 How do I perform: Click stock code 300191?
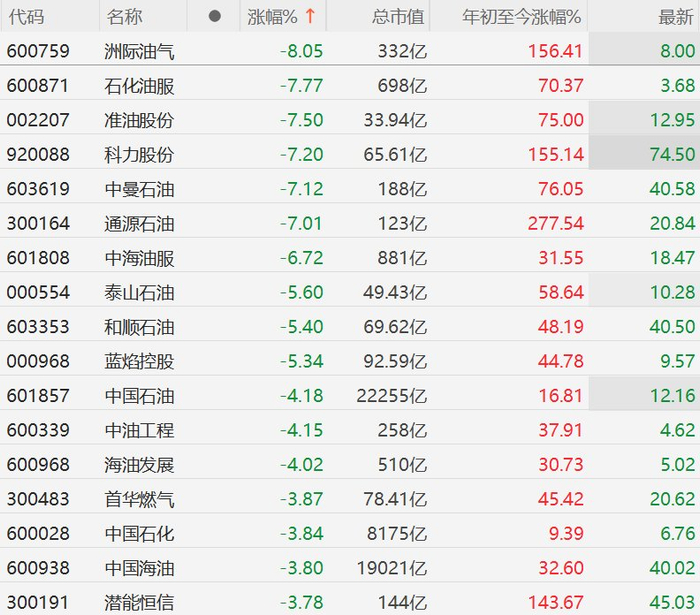coord(38,603)
